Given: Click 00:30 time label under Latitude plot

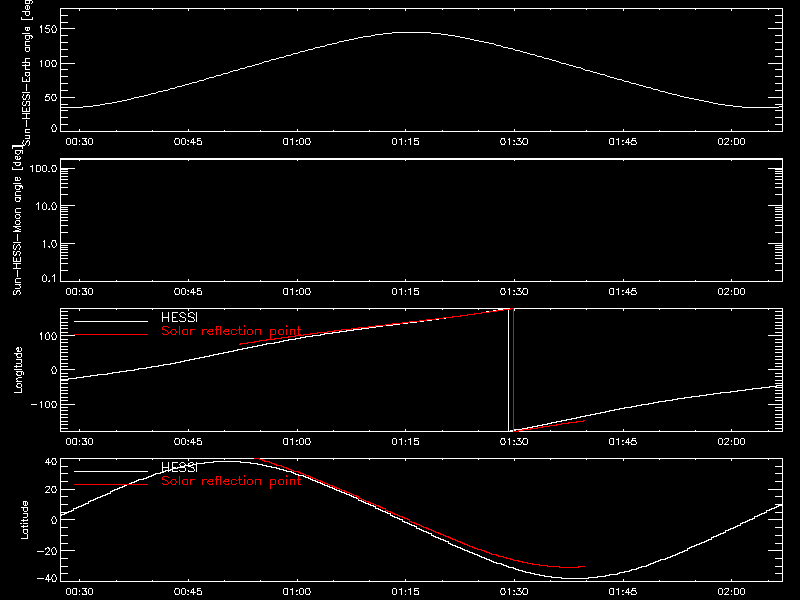Looking at the screenshot, I should click(80, 592).
